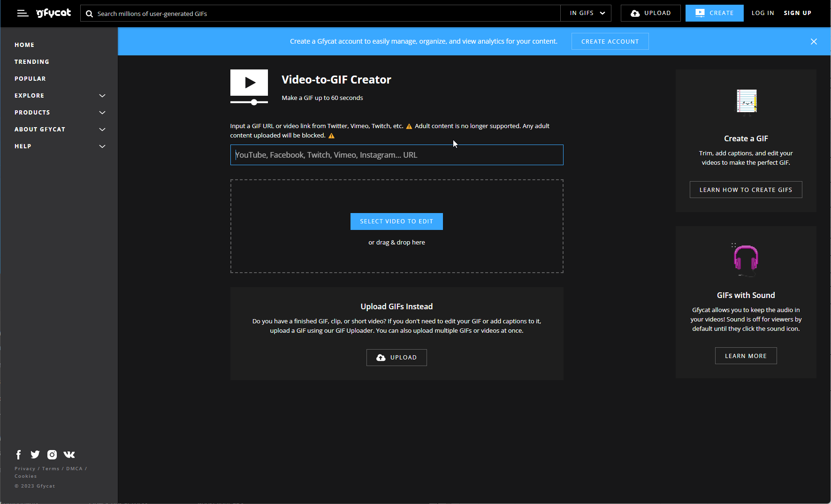Open the hamburger menu icon

click(x=23, y=13)
